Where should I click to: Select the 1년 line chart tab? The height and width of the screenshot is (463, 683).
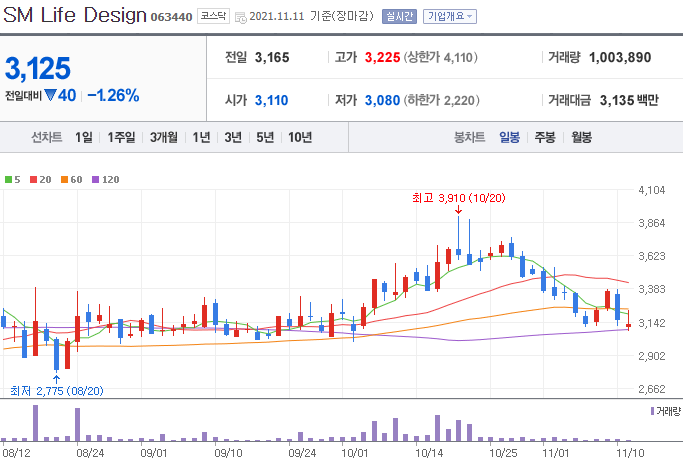(201, 138)
